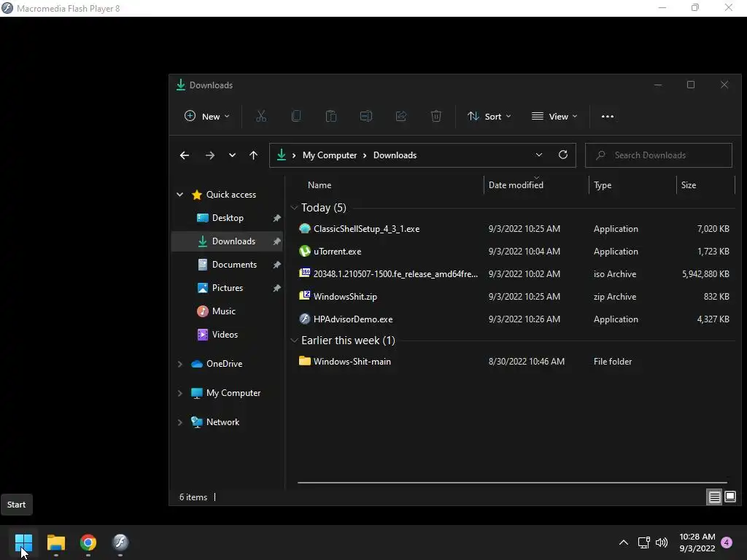The height and width of the screenshot is (560, 747).
Task: Click the Rename icon in toolbar
Action: 366,116
